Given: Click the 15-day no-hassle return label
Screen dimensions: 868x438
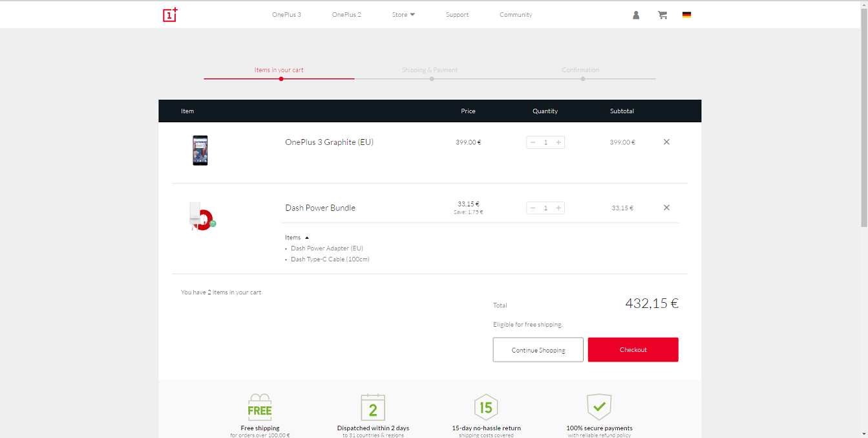Looking at the screenshot, I should tap(487, 428).
